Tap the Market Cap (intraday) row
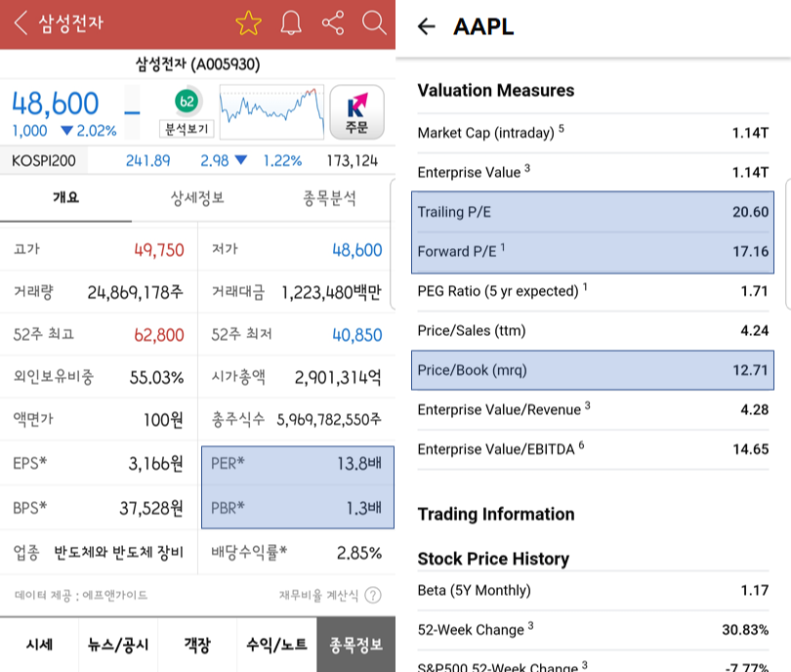 593,133
